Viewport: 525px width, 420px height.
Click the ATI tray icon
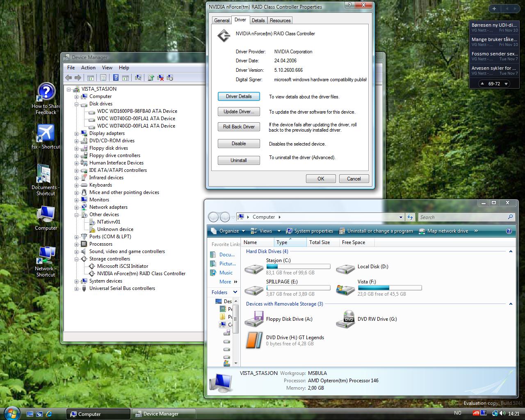[x=476, y=413]
